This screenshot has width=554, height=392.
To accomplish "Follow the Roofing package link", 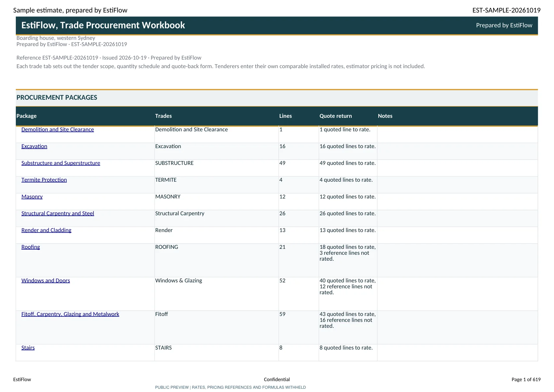I will pyautogui.click(x=31, y=247).
